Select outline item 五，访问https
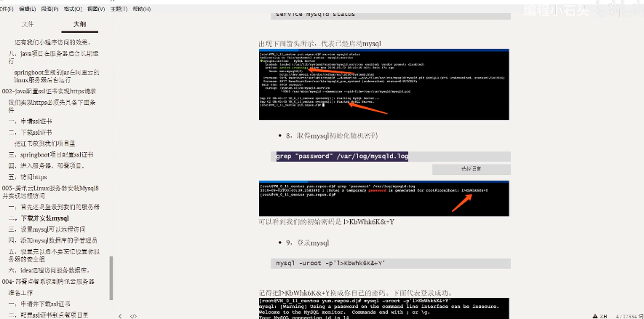644x319 pixels. tap(28, 177)
